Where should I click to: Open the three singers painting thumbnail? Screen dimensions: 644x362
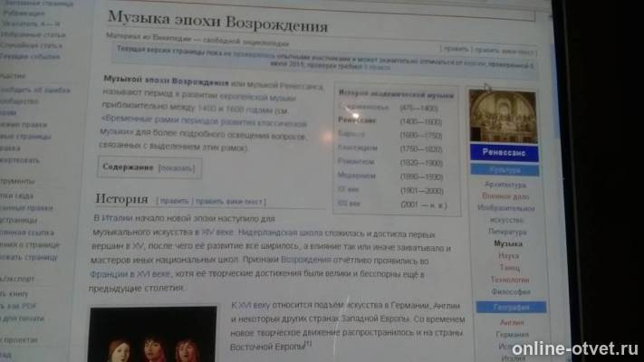tap(153, 334)
